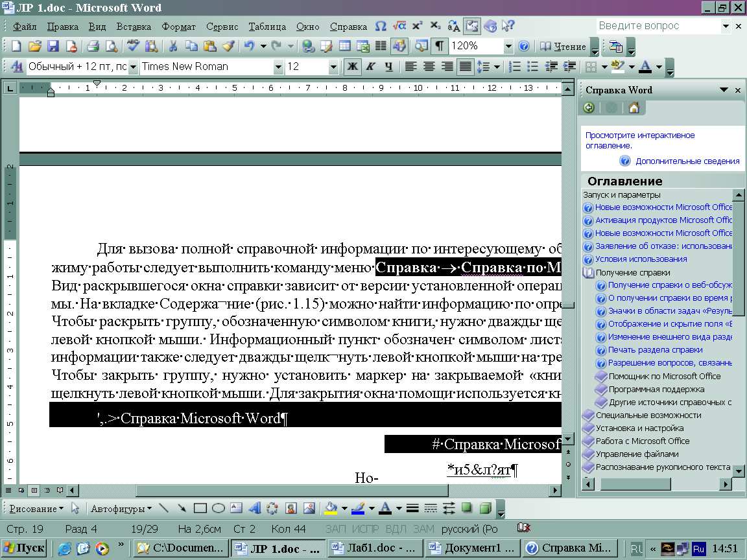Image resolution: width=747 pixels, height=560 pixels.
Task: Open the Справка Word pane menu arrow
Action: tap(724, 90)
